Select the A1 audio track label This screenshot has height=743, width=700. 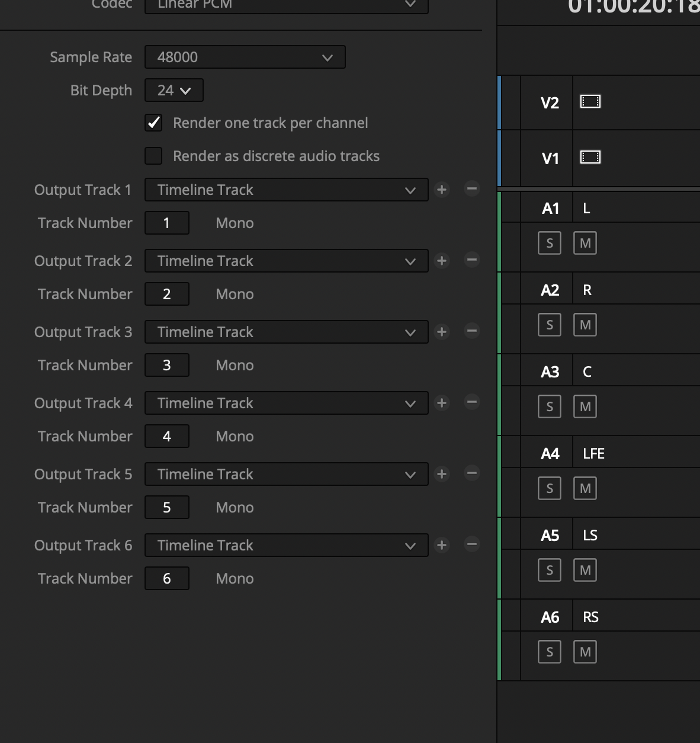(x=550, y=208)
